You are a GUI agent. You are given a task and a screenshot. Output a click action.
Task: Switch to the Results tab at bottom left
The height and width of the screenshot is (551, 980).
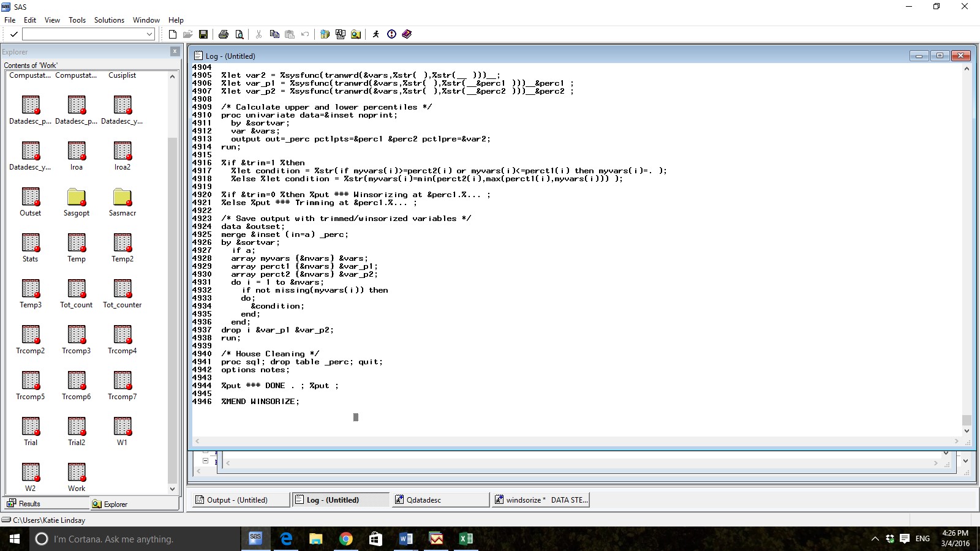pyautogui.click(x=28, y=503)
